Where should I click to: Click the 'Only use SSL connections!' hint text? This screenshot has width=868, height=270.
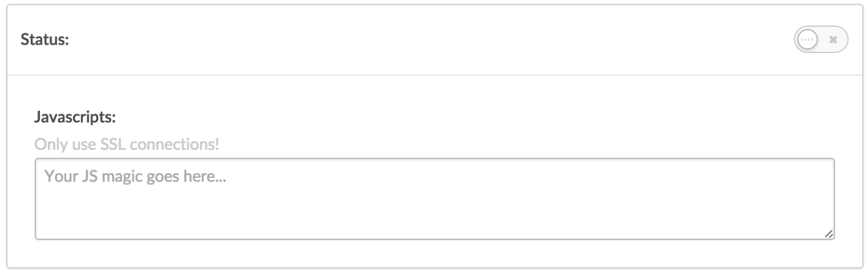click(x=127, y=145)
